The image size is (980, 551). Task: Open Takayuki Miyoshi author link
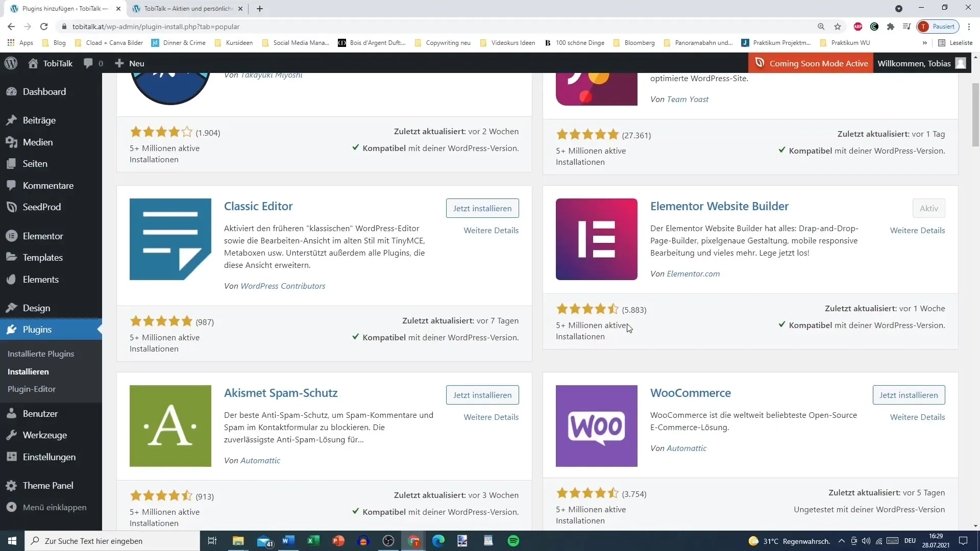tap(271, 76)
